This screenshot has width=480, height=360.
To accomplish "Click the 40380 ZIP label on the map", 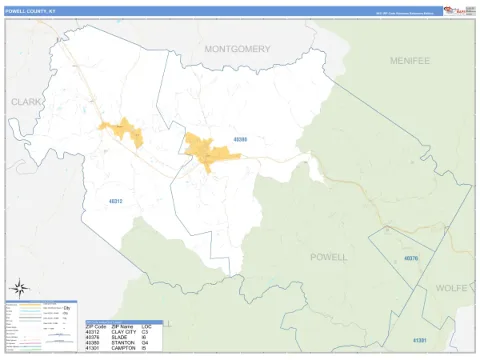I will click(x=240, y=139).
